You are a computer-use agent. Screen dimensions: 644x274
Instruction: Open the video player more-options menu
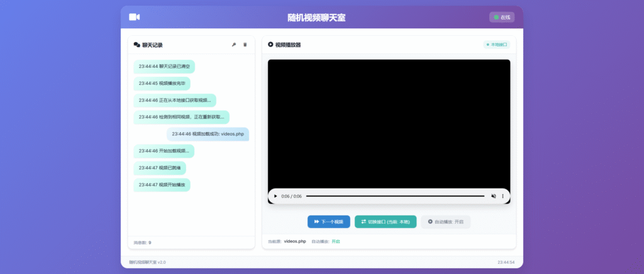pos(502,196)
